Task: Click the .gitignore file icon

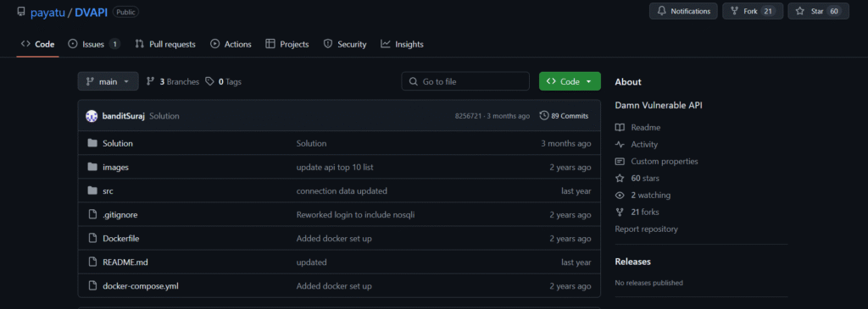Action: (92, 214)
